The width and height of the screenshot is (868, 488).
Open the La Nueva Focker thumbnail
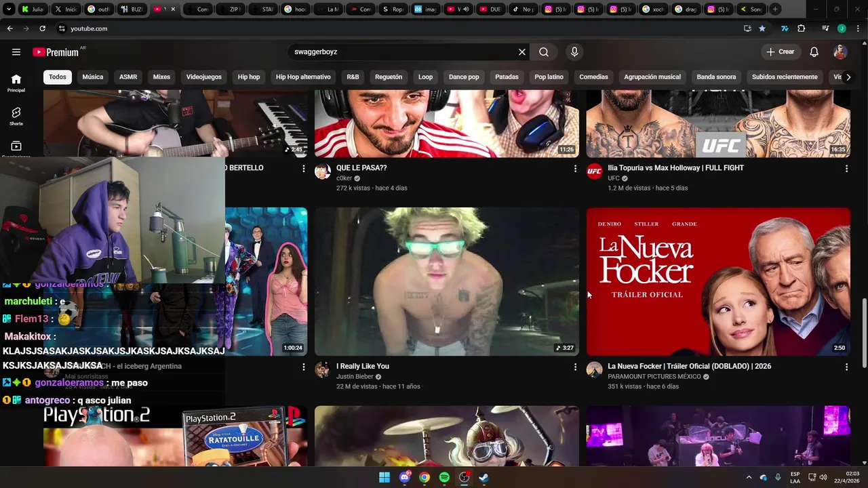(718, 281)
